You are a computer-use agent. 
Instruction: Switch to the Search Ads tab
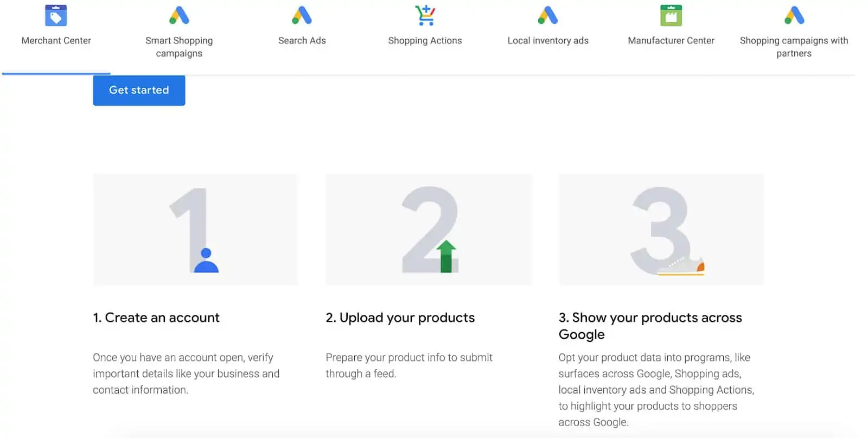[302, 40]
